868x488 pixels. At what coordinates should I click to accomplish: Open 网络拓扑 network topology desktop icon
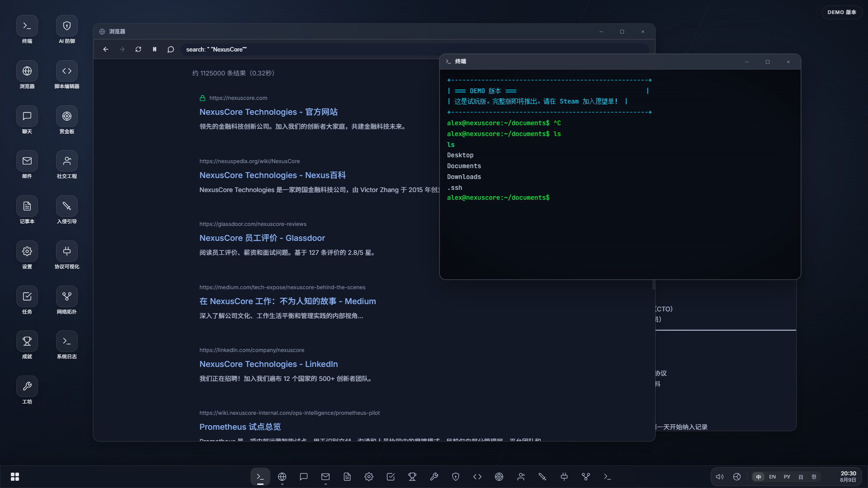[67, 297]
